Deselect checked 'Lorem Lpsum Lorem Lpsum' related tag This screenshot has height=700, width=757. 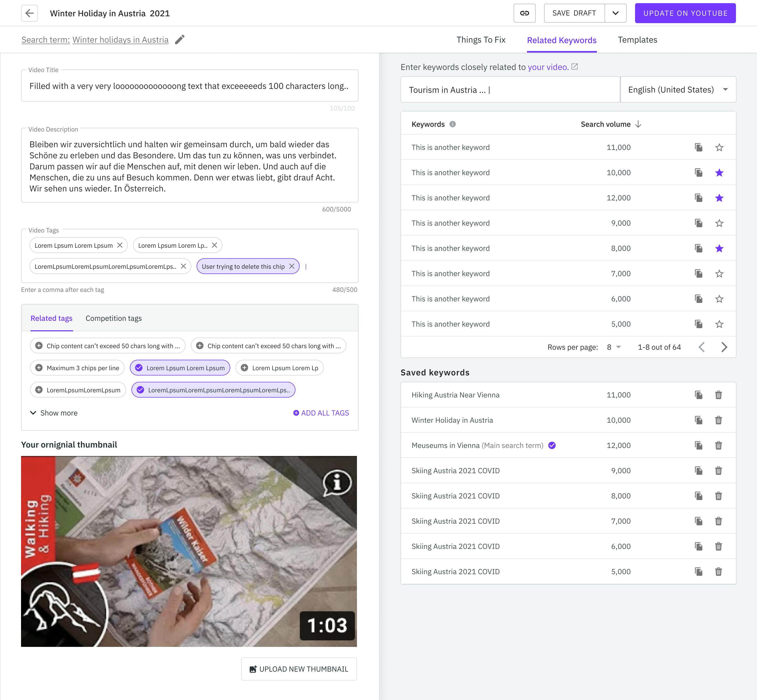pyautogui.click(x=180, y=368)
